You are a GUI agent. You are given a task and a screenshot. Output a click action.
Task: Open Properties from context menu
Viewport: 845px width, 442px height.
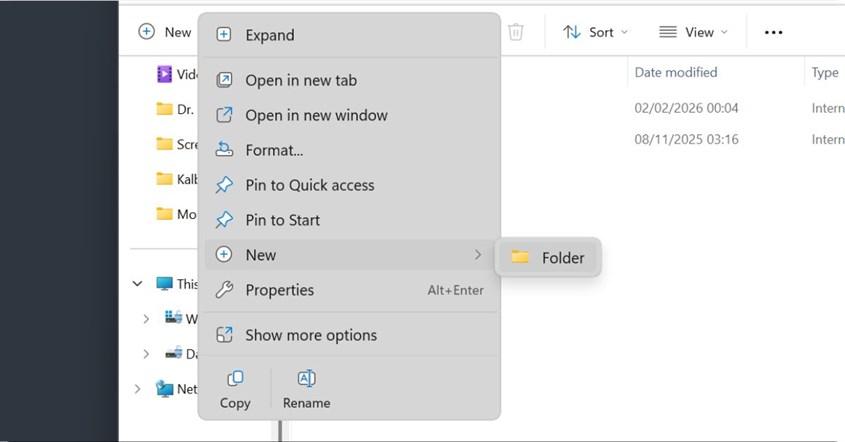tap(349, 290)
